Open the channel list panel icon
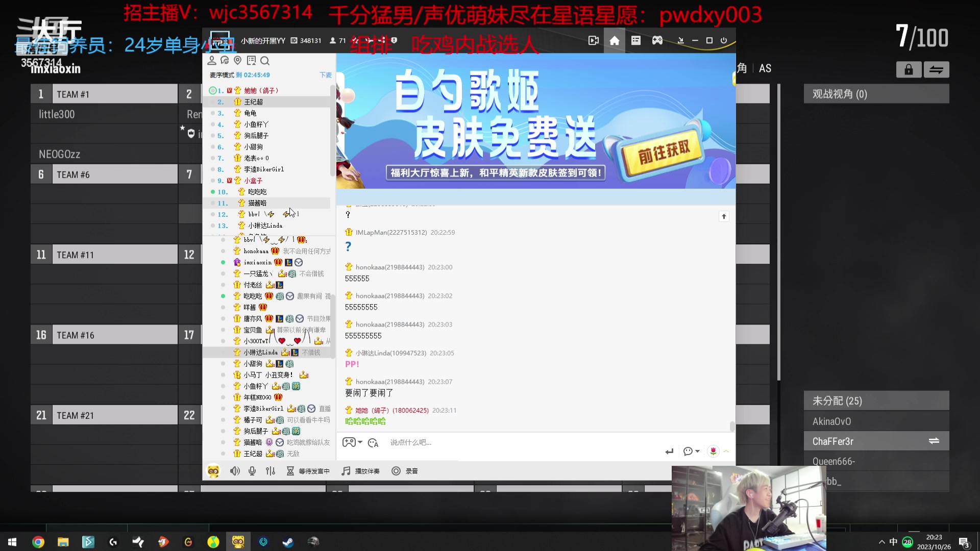This screenshot has width=980, height=551. [636, 40]
